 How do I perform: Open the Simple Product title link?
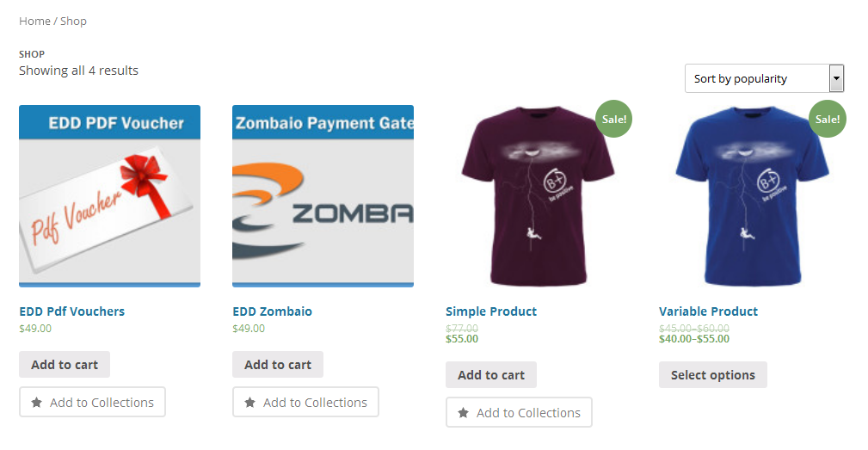pyautogui.click(x=491, y=311)
